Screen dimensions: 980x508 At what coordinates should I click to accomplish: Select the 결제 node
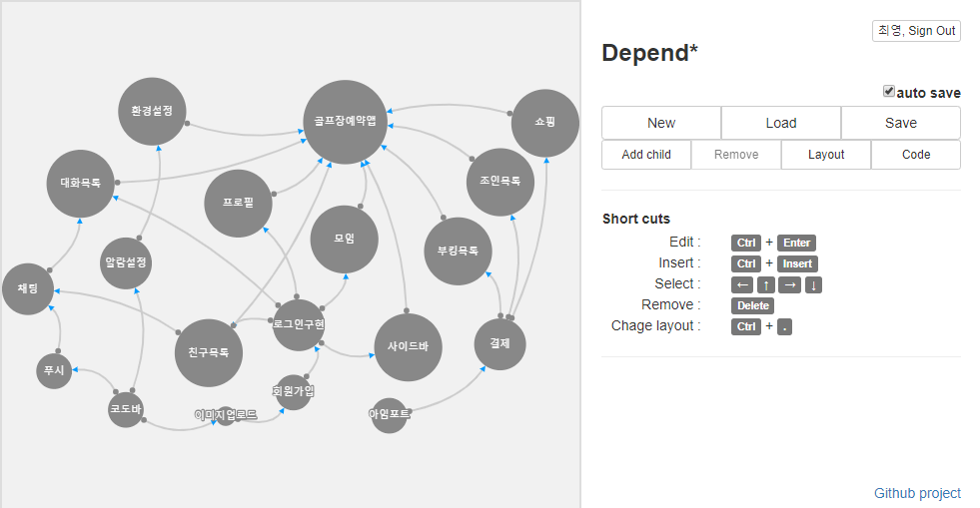click(499, 344)
